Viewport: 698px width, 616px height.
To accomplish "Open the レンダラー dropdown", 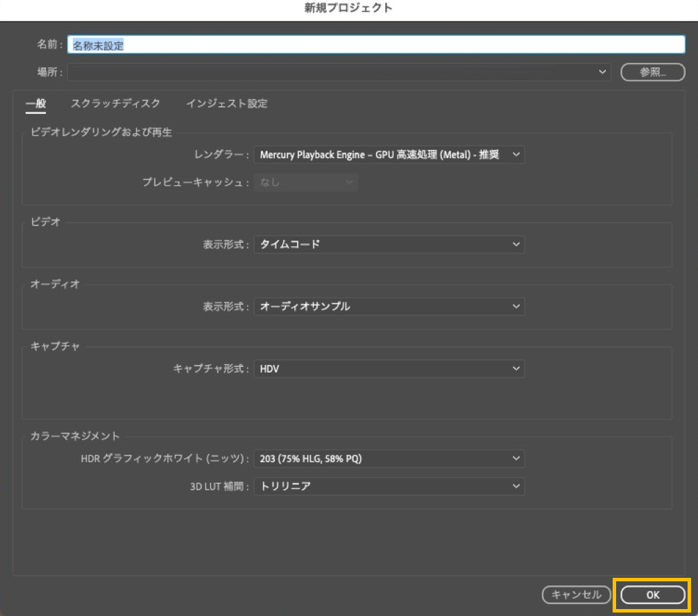I will [389, 155].
